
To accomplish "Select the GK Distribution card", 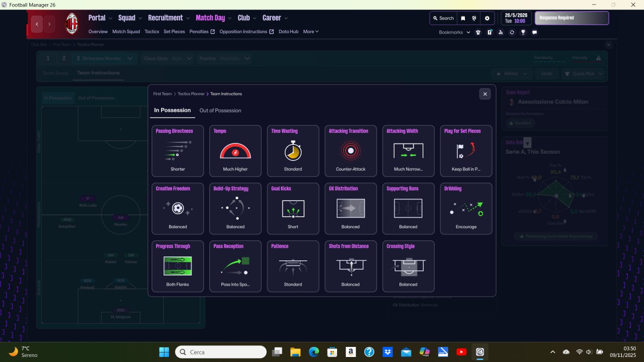I will tap(351, 209).
